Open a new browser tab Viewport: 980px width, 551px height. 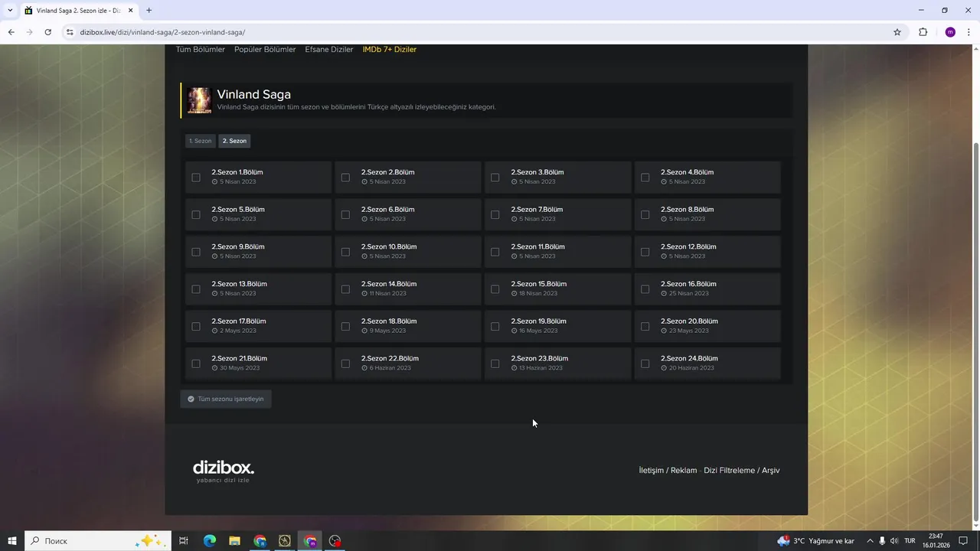(x=149, y=11)
